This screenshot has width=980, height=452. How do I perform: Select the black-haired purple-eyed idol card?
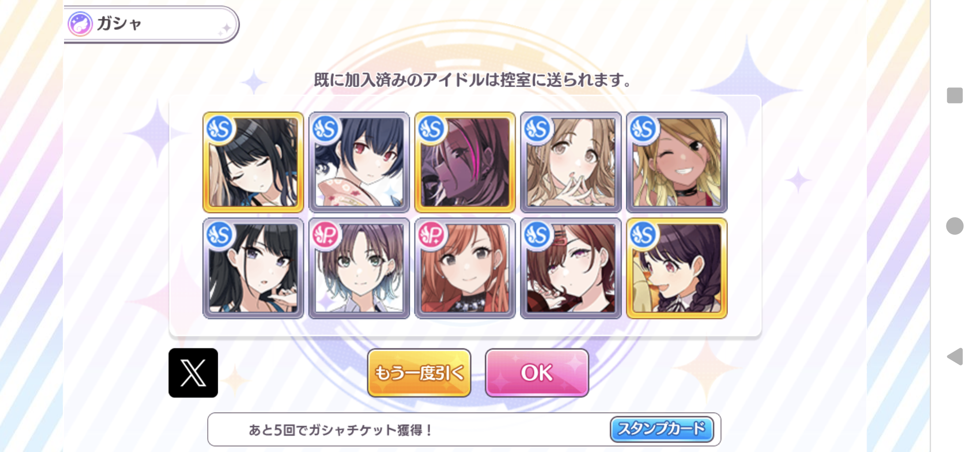253,268
